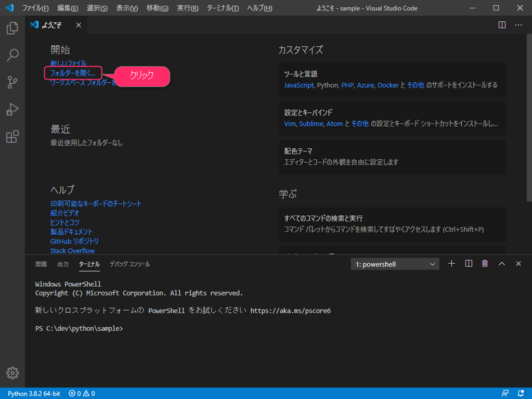Screen dimensions: 532x399
Task: Click the errors and warnings status indicator
Action: point(82,394)
